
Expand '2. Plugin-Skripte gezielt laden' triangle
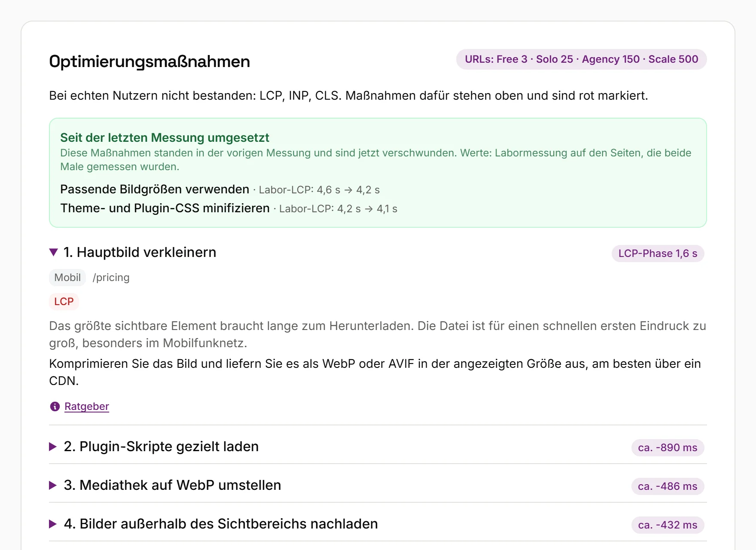(53, 447)
